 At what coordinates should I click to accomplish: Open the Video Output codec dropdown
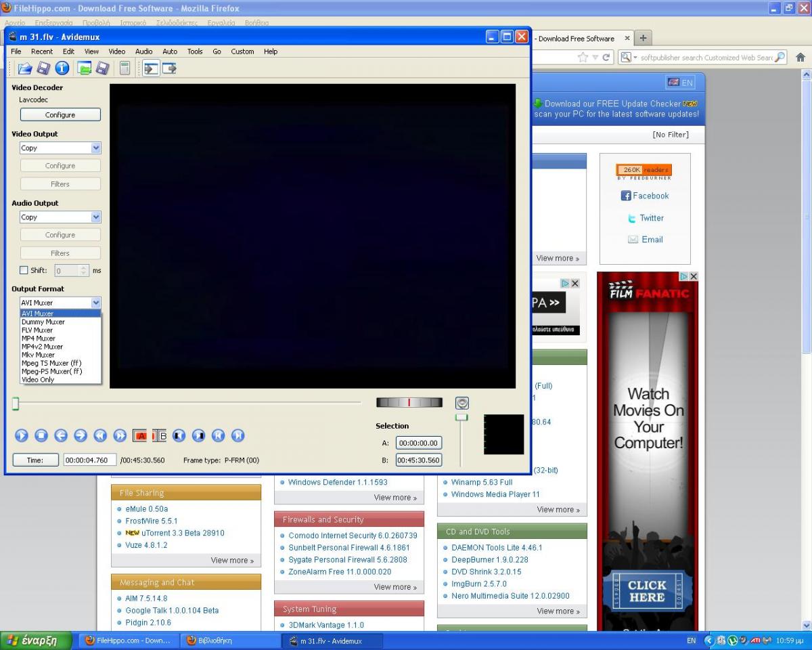(x=95, y=148)
